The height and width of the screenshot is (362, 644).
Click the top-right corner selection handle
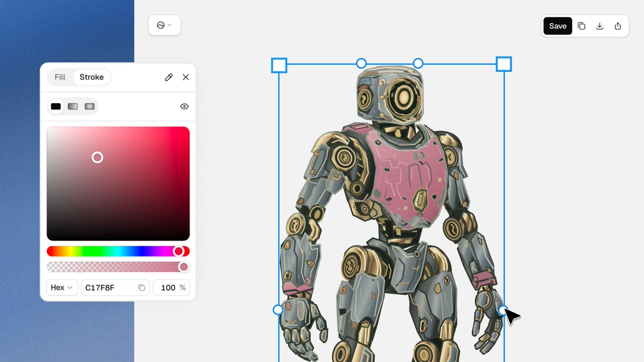coord(503,64)
